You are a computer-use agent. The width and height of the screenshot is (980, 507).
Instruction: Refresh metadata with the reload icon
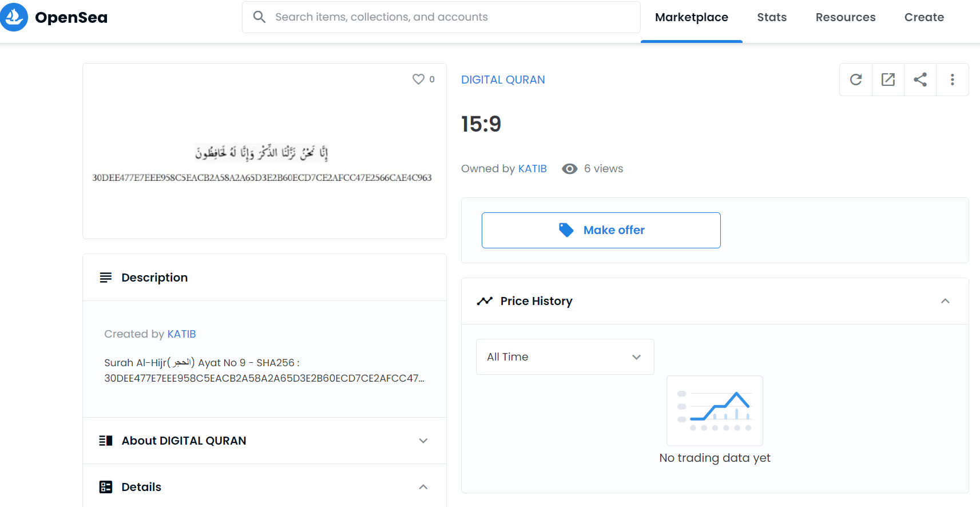[856, 80]
